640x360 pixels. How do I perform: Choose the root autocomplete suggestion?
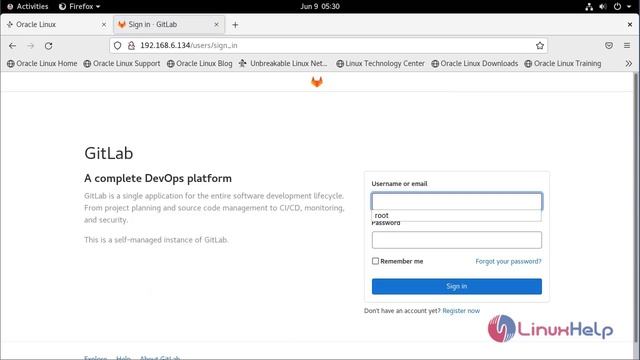[456, 216]
